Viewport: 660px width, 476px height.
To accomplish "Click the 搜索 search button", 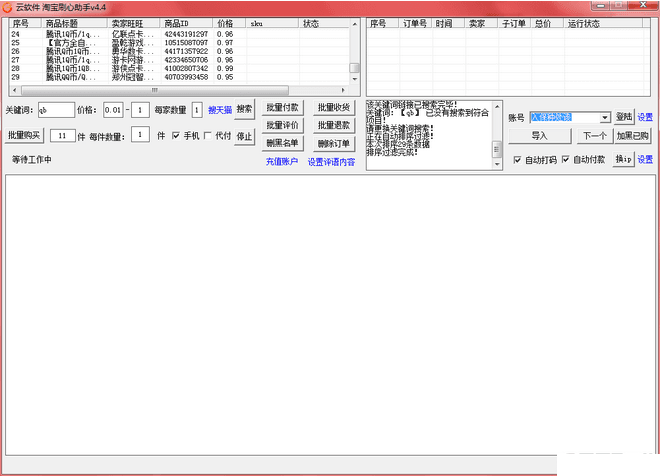I will click(245, 109).
